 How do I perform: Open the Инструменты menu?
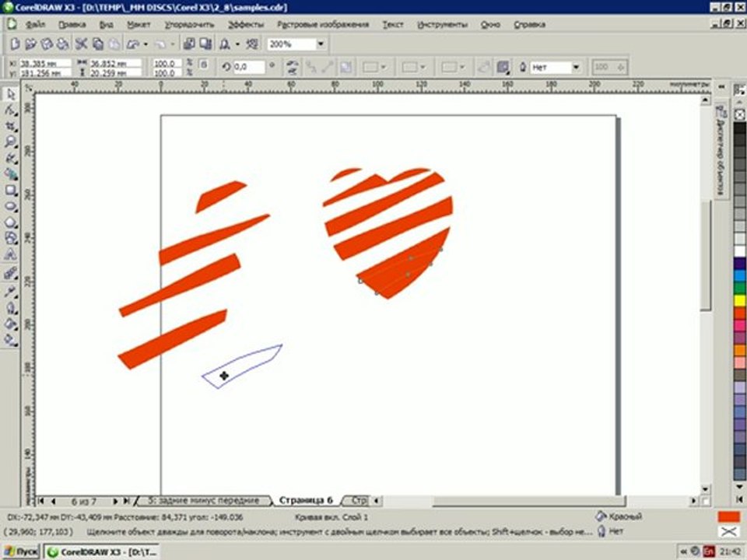(442, 24)
